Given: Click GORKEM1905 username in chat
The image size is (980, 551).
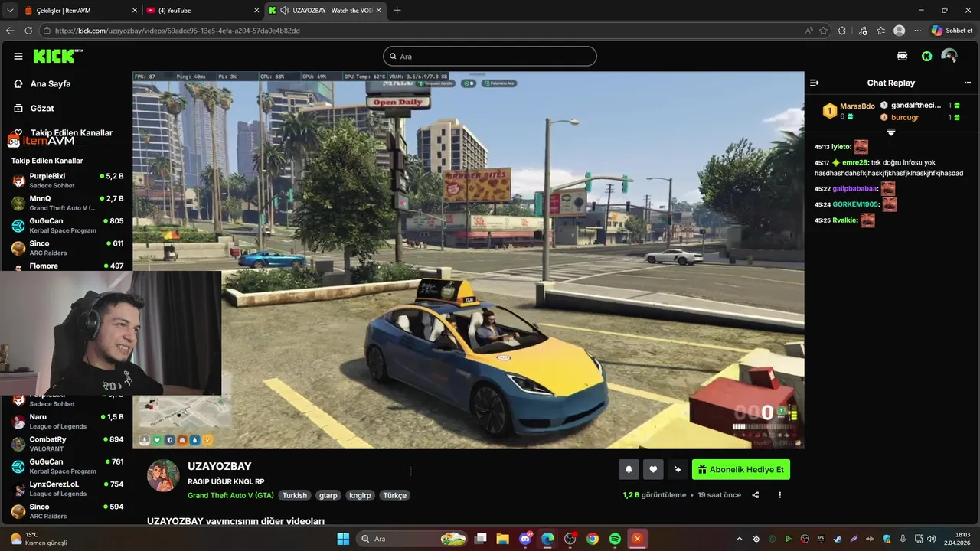Looking at the screenshot, I should coord(855,204).
